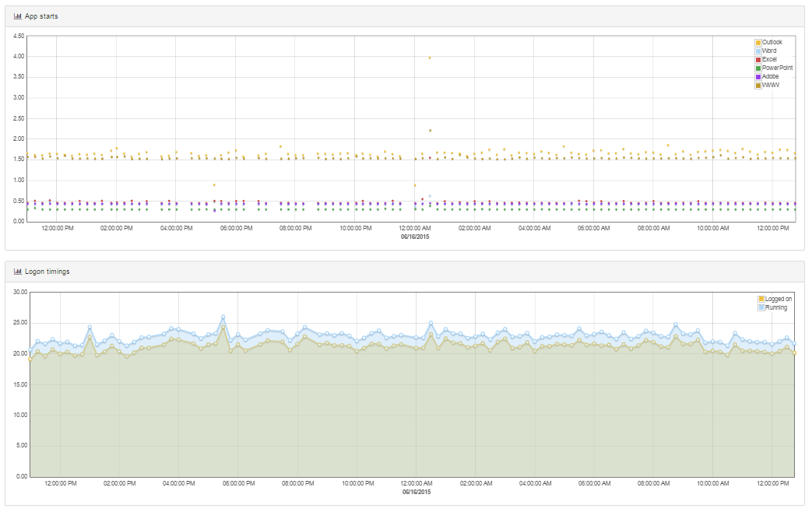Click the Word legend color swatch

(758, 51)
